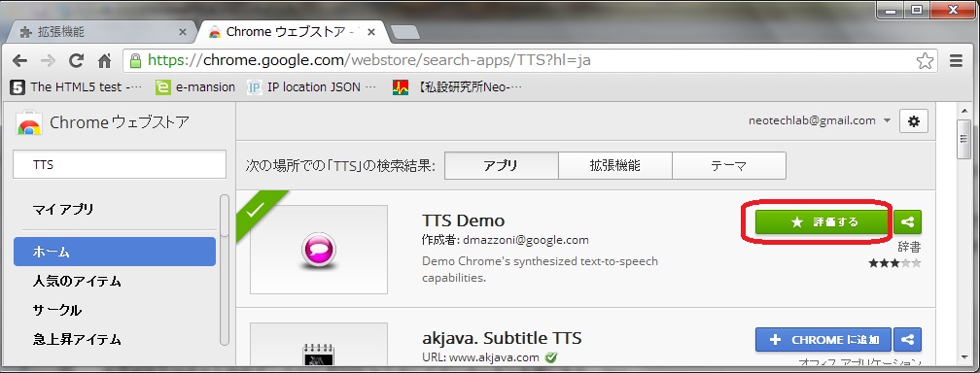Click the verified checkmark beside www.akjava.com
Viewport: 980px width, 373px height.
point(550,357)
